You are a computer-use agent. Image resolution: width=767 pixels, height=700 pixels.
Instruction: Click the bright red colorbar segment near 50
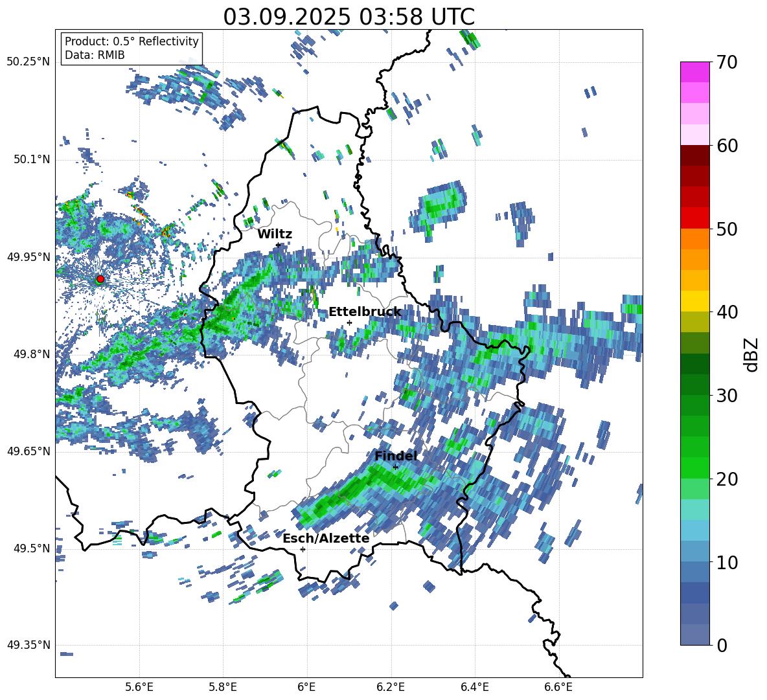coord(694,218)
